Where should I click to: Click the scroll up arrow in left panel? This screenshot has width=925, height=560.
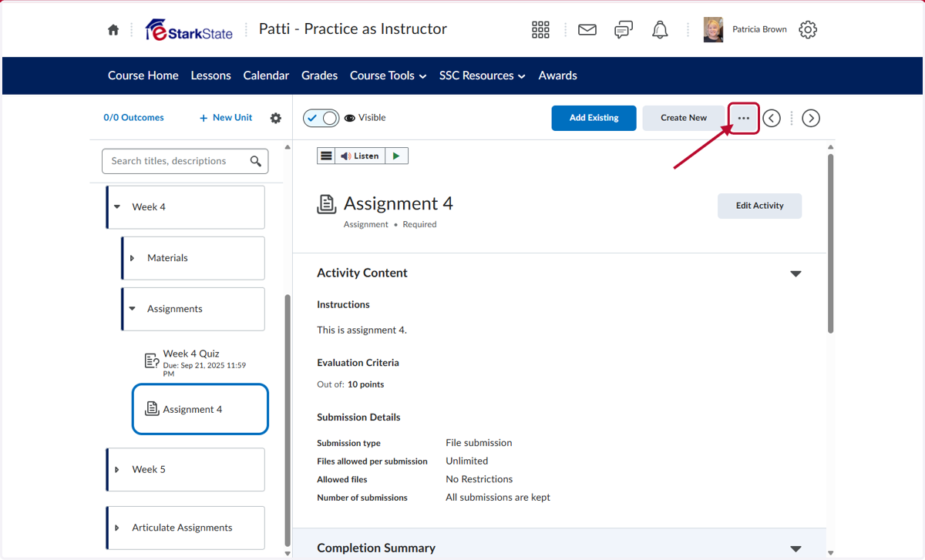tap(288, 147)
